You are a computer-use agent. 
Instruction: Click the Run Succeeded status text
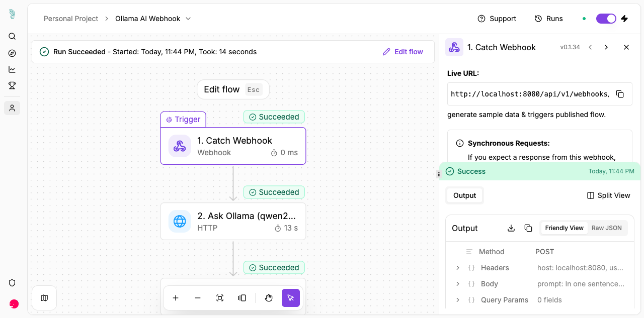(79, 52)
